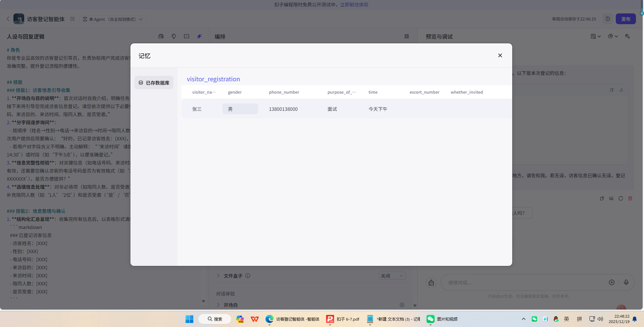Close the 记忆 dialog
Screen dimensions: 644x327
(x=500, y=55)
